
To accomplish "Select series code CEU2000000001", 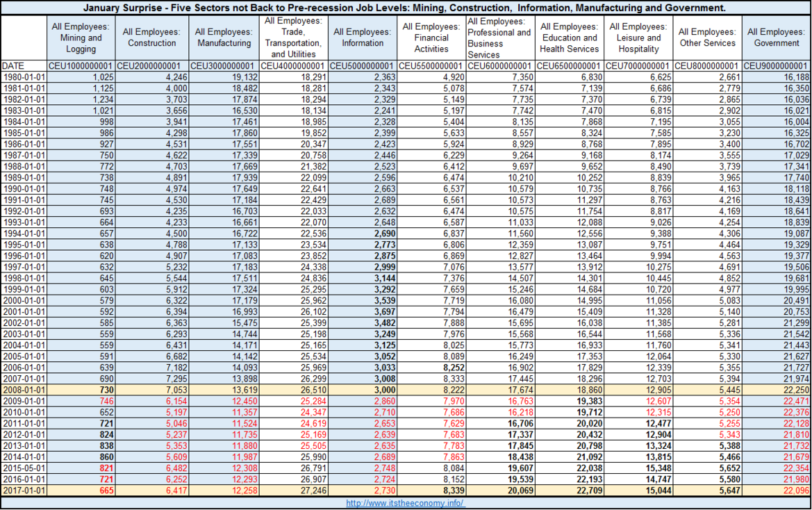I will 151,66.
